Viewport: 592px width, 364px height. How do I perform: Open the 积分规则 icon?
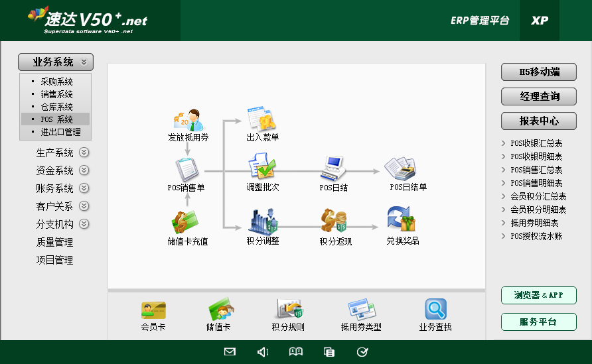tap(289, 308)
